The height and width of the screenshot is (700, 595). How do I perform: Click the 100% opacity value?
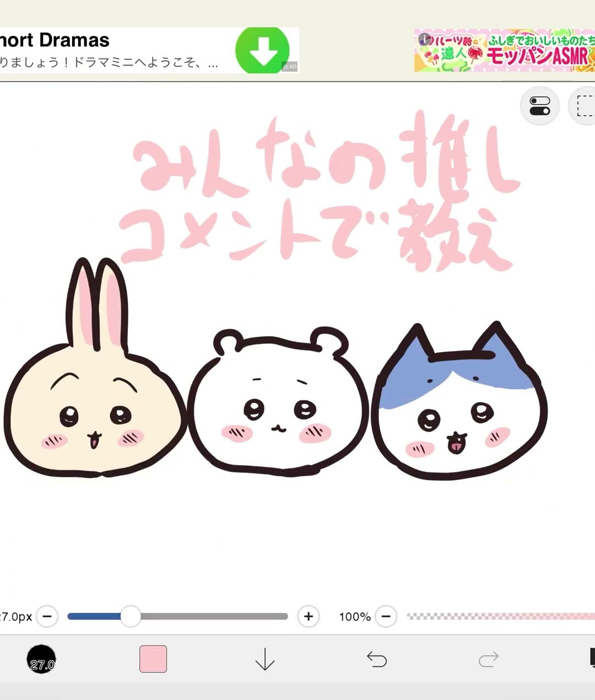tap(355, 617)
